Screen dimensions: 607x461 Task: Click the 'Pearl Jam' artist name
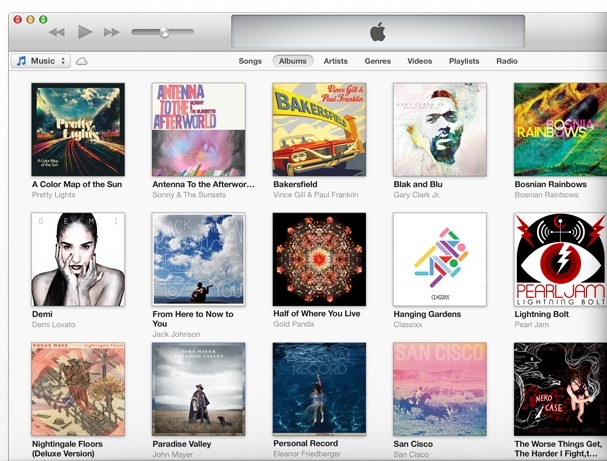[532, 324]
